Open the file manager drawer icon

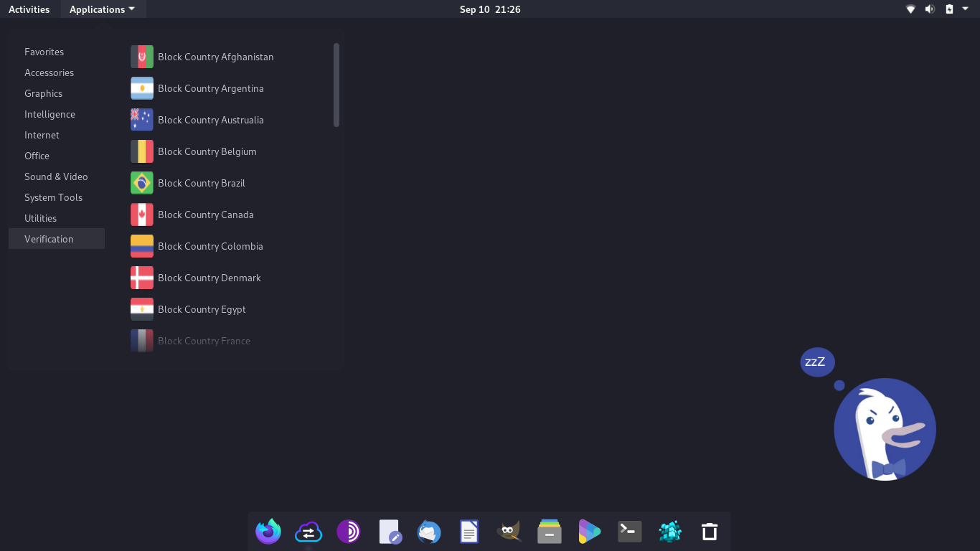pyautogui.click(x=550, y=532)
